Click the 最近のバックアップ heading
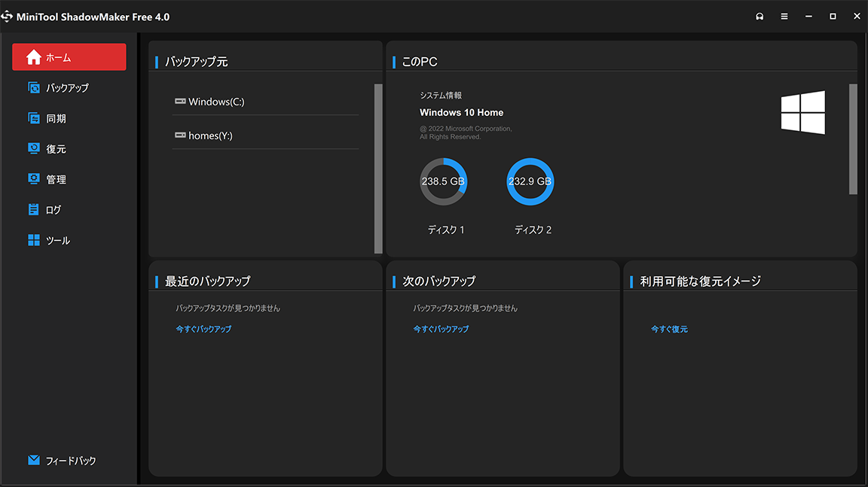Image resolution: width=868 pixels, height=487 pixels. point(208,282)
